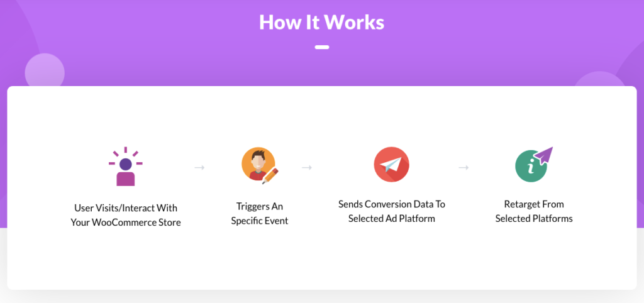
Task: Click the pencil on the avatar icon
Action: [x=271, y=175]
